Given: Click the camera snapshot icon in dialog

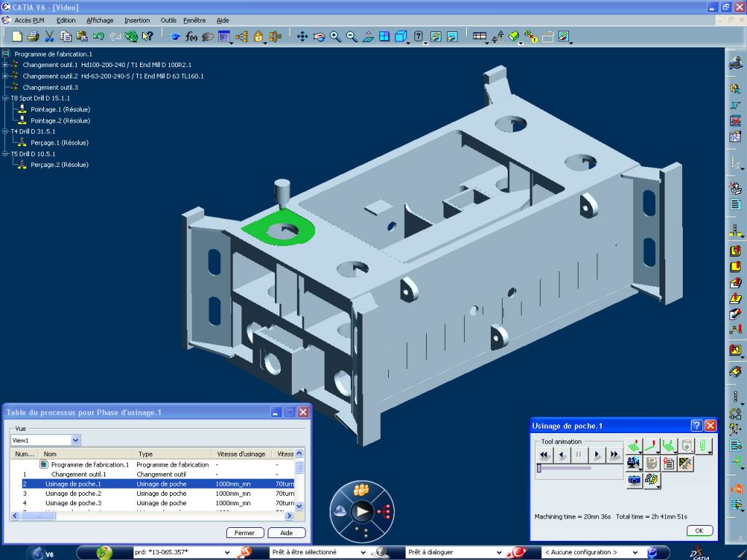Looking at the screenshot, I should point(634,480).
